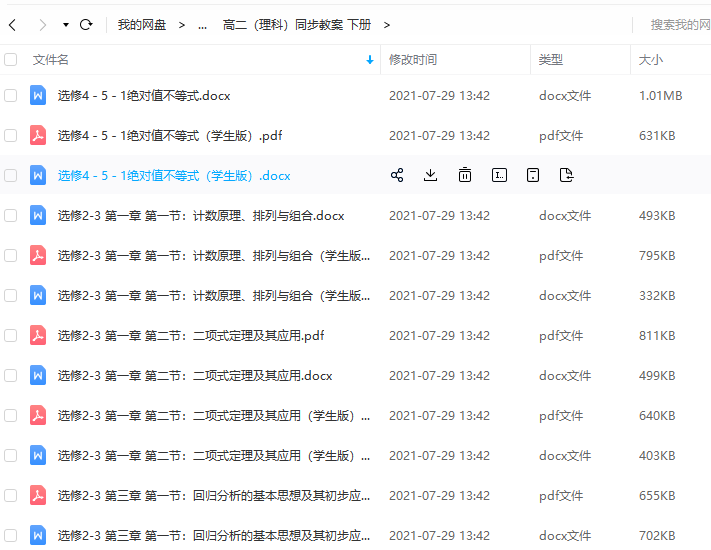Go to 我的网盘 in the breadcrumb
Screen dimensions: 711x550
coord(142,24)
